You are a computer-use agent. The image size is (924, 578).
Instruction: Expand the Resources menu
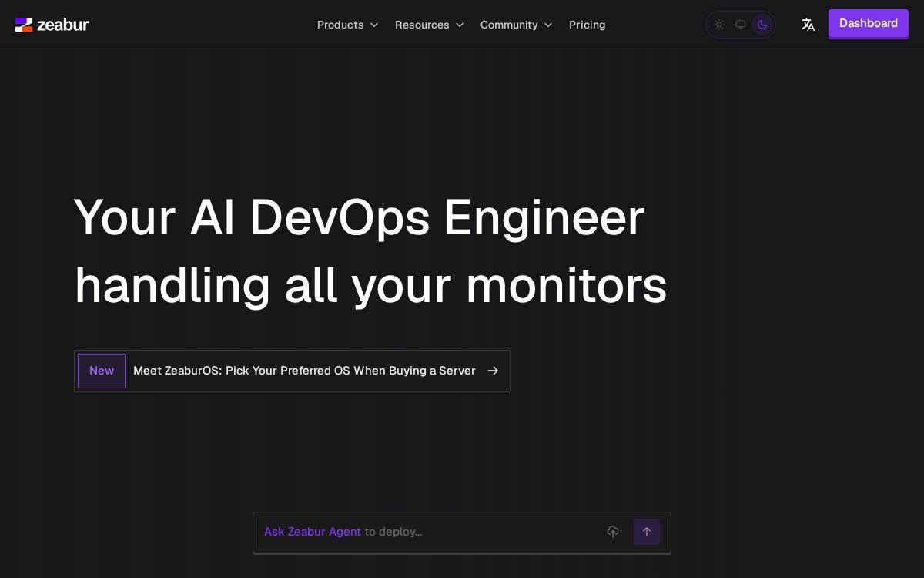click(430, 25)
